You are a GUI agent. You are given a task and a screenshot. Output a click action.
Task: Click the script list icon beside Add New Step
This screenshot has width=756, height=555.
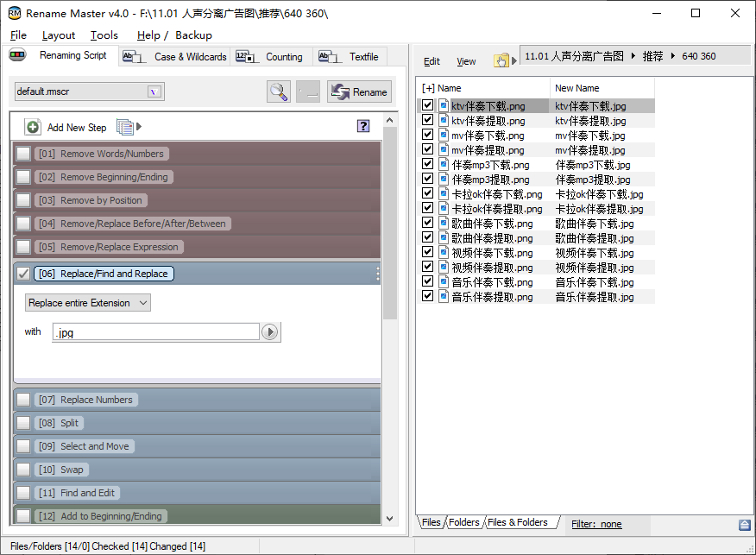pos(125,127)
